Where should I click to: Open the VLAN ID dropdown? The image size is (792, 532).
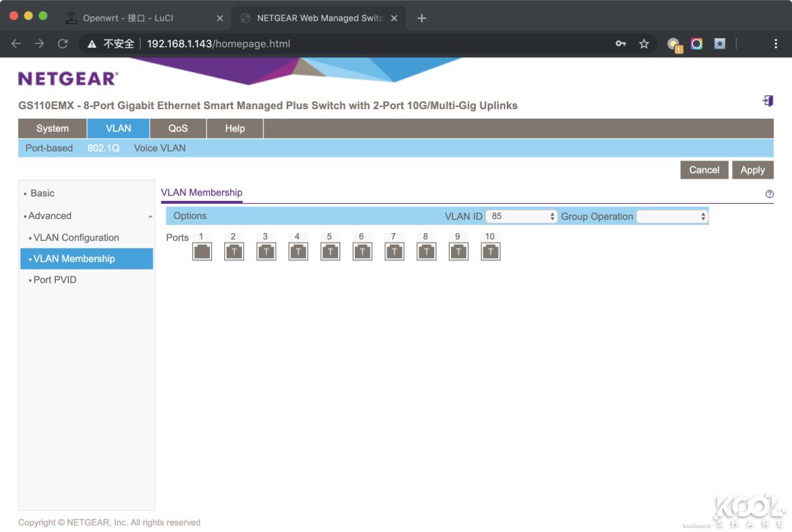(x=521, y=216)
